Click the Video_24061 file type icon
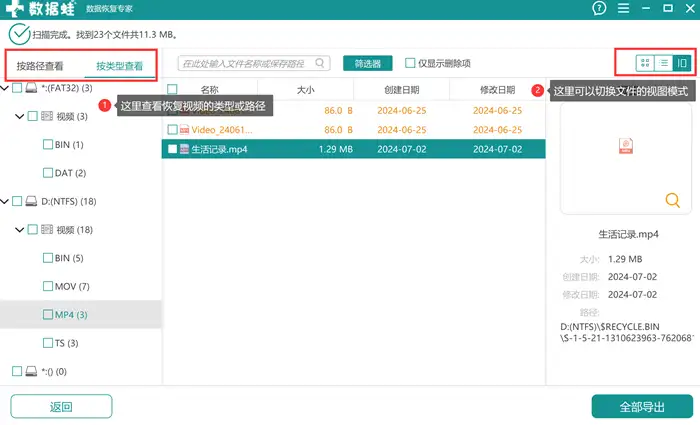 coord(184,130)
